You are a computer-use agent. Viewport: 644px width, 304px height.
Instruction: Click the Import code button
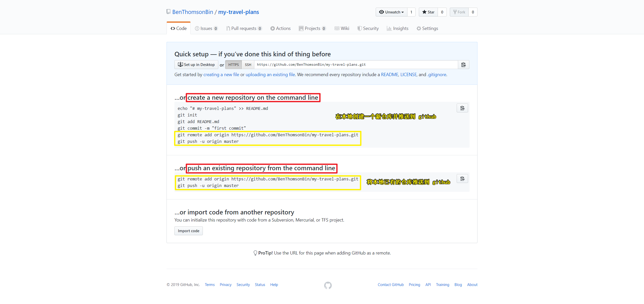point(189,231)
